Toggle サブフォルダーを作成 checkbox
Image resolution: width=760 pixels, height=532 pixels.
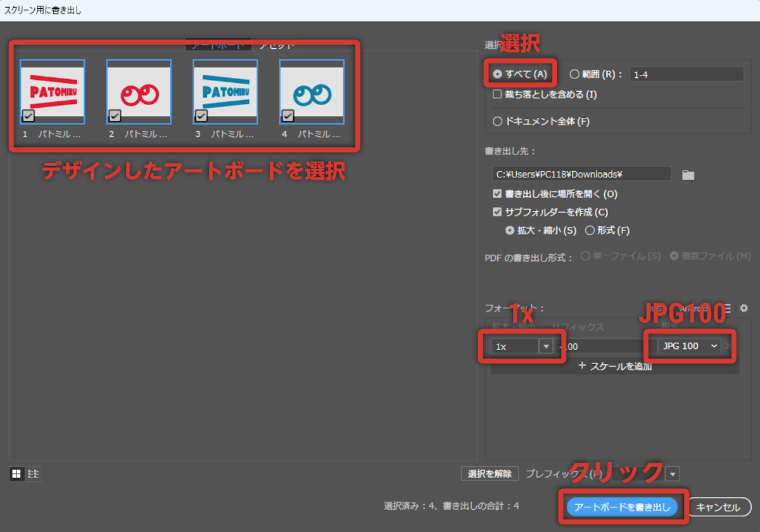(x=498, y=212)
